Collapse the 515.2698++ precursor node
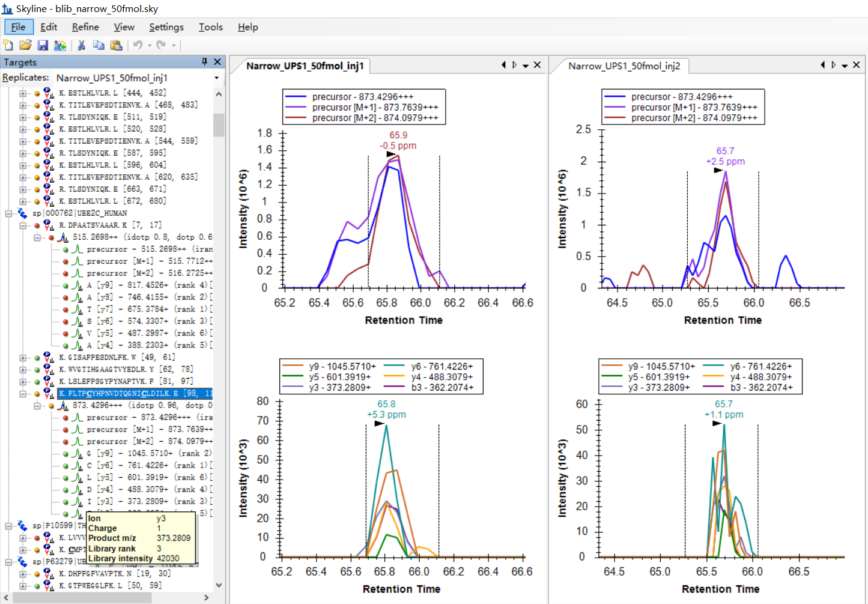Image resolution: width=868 pixels, height=604 pixels. (37, 237)
